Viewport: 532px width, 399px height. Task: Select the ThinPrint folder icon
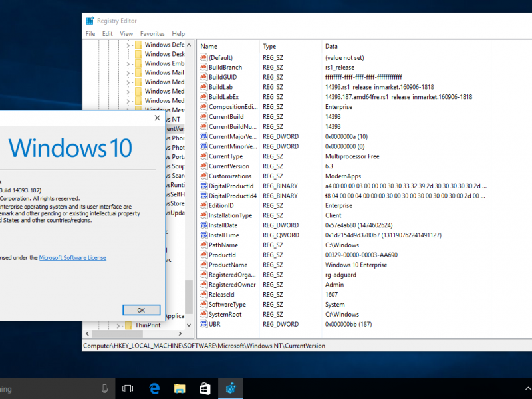coord(128,325)
